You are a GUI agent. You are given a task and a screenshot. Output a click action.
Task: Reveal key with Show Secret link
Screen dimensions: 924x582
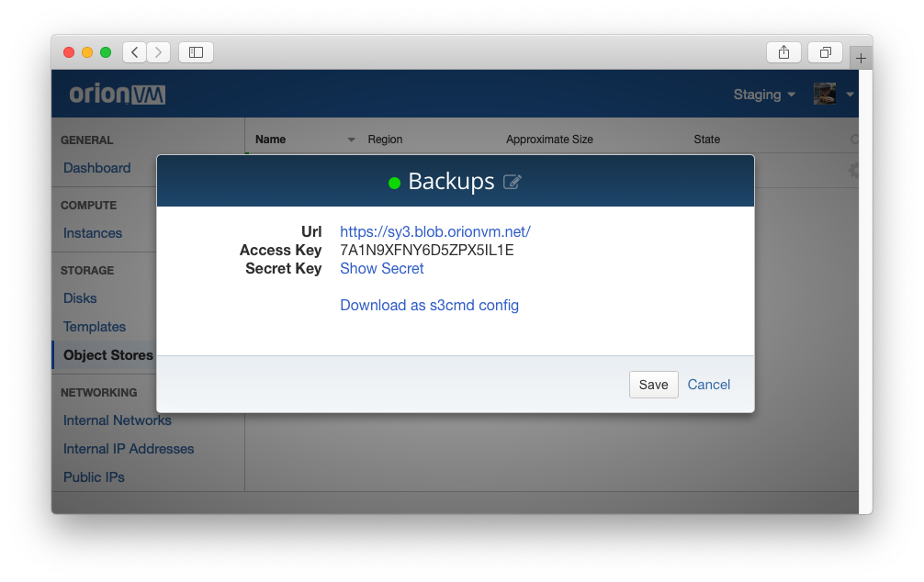coord(381,269)
